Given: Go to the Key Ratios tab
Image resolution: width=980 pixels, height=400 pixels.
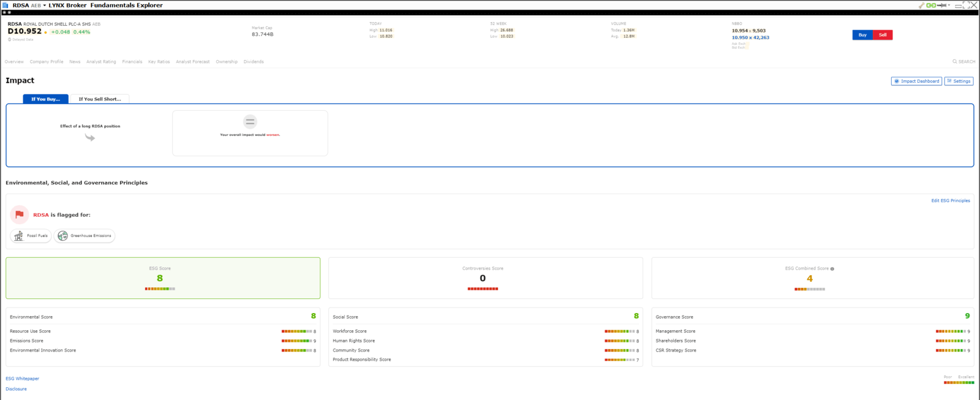Looking at the screenshot, I should point(159,61).
